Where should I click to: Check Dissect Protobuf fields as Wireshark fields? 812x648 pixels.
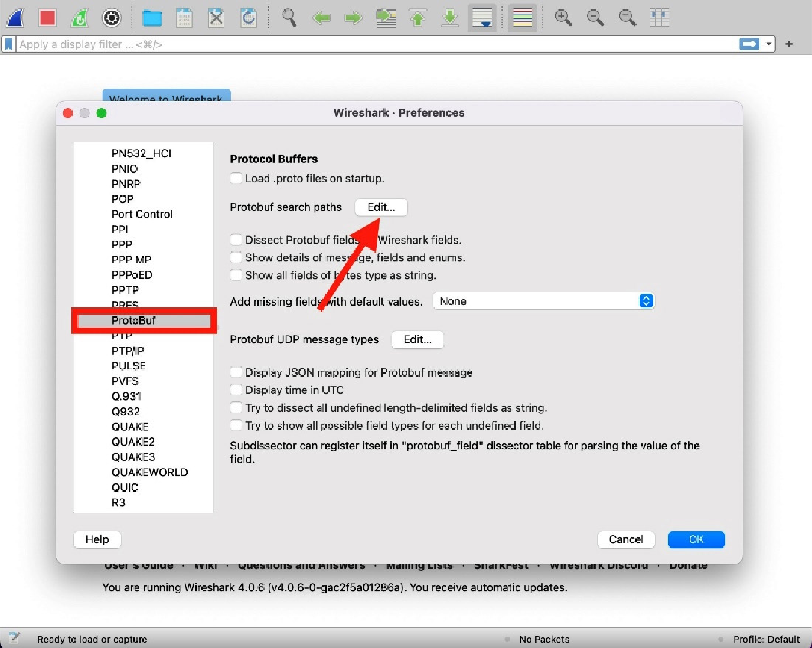click(x=236, y=240)
